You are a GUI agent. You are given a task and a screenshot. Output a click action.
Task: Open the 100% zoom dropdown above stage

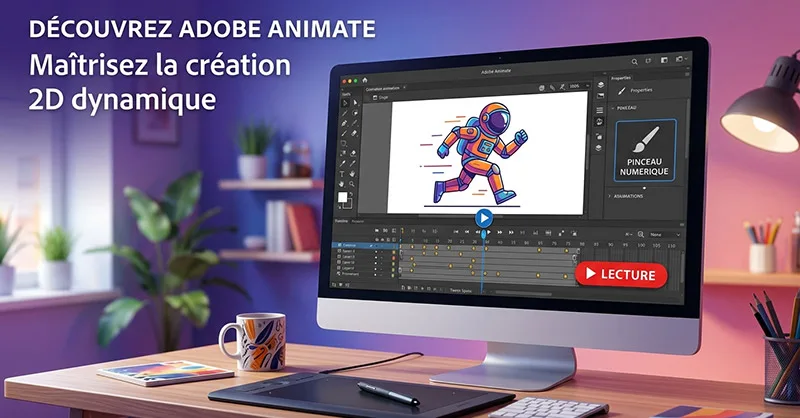pos(579,86)
